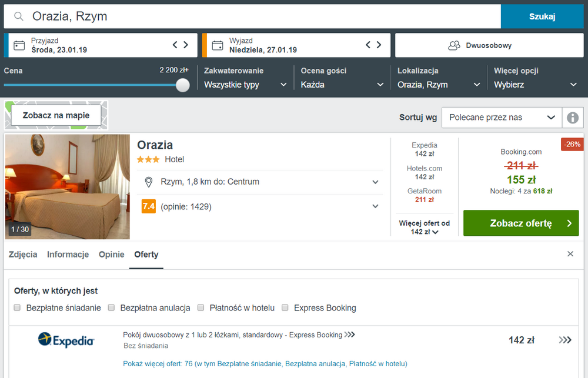Click the GetaRoom 211 zł offer
Viewport: 588px width, 378px height.
click(424, 195)
